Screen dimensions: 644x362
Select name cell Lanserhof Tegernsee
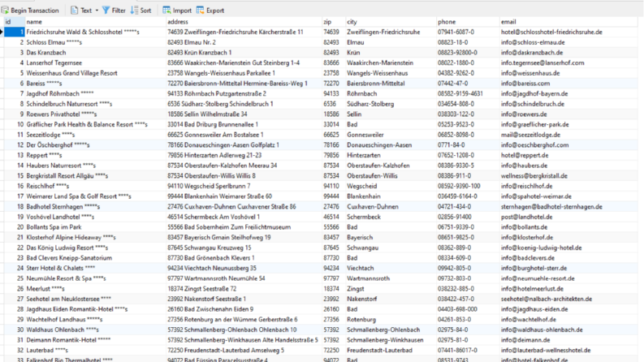[95, 62]
